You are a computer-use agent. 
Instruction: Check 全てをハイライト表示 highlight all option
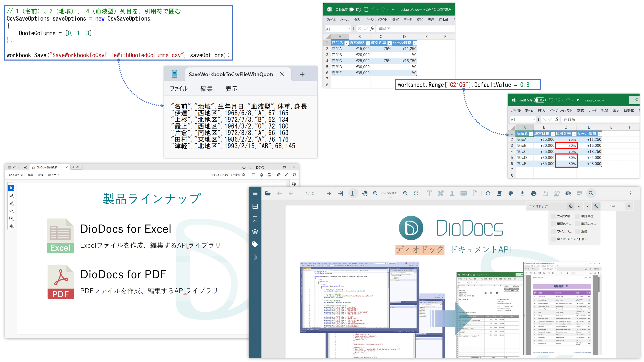[x=553, y=239]
